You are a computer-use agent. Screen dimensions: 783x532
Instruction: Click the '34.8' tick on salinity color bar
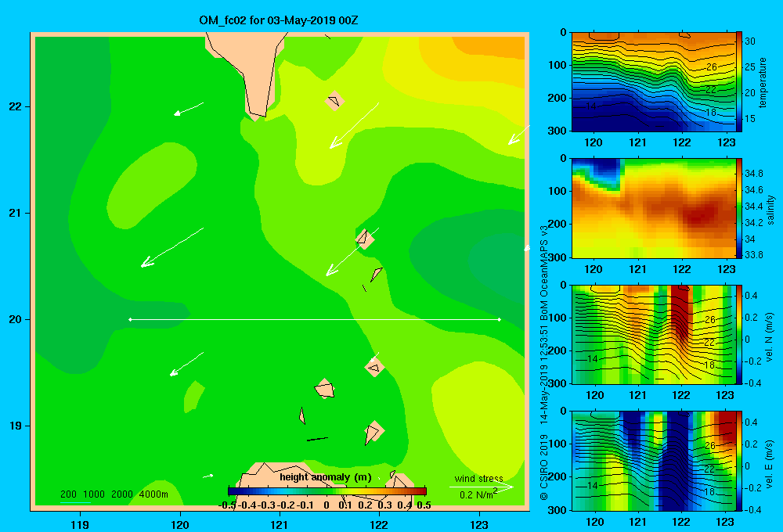pos(753,174)
